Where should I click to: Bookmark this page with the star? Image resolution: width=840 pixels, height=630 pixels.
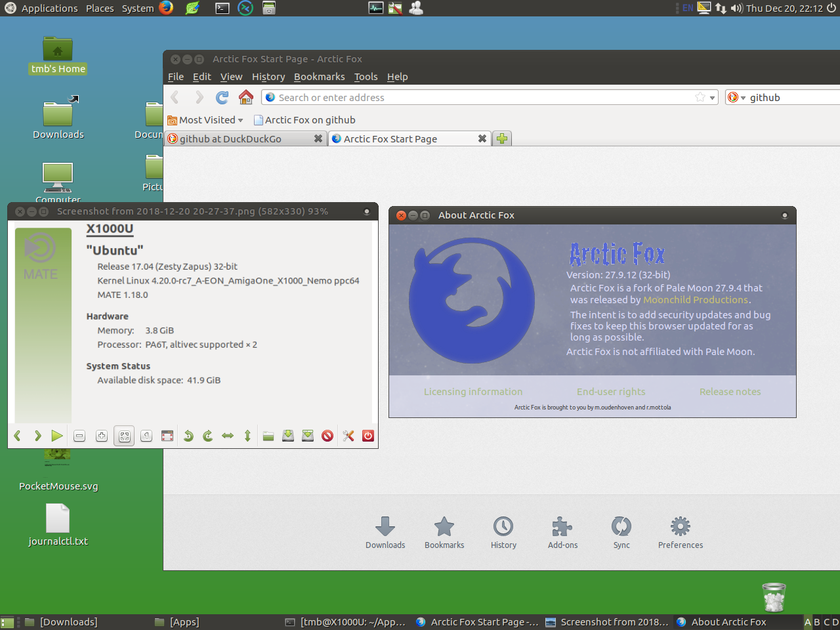(700, 98)
